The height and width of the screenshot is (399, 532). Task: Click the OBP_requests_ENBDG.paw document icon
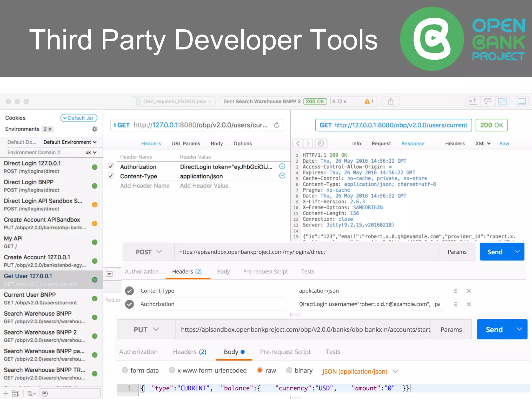[x=139, y=101]
